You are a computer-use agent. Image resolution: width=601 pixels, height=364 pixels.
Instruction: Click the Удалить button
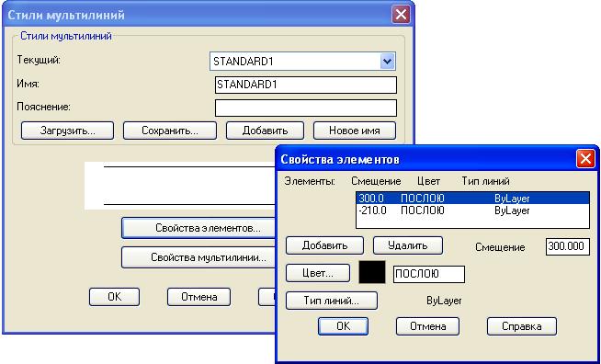[x=408, y=245]
